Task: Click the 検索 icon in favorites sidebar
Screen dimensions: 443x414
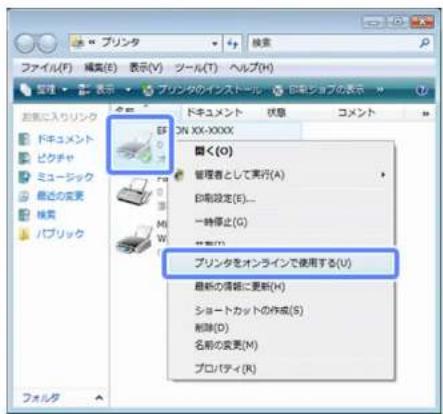Action: tap(24, 215)
